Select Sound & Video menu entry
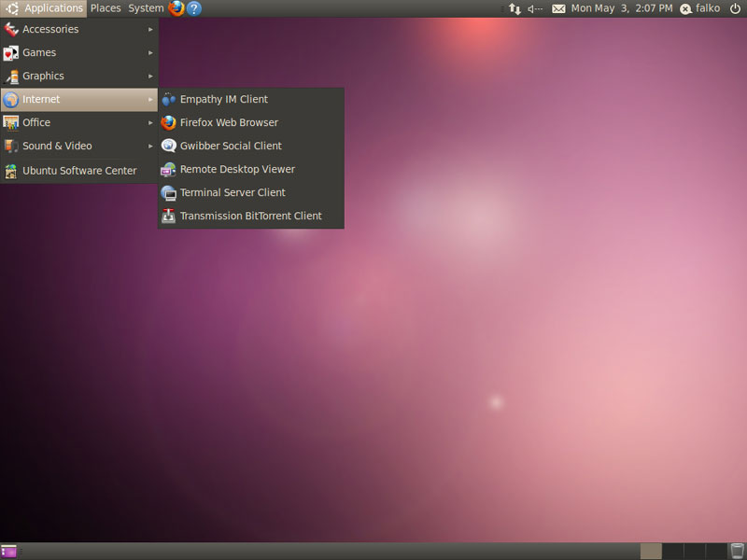 pos(79,147)
